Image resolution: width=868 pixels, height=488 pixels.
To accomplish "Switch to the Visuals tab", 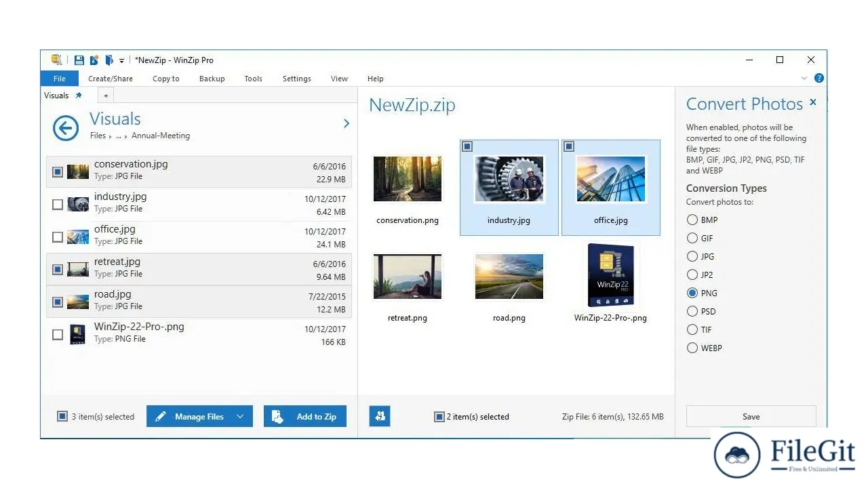I will click(57, 96).
